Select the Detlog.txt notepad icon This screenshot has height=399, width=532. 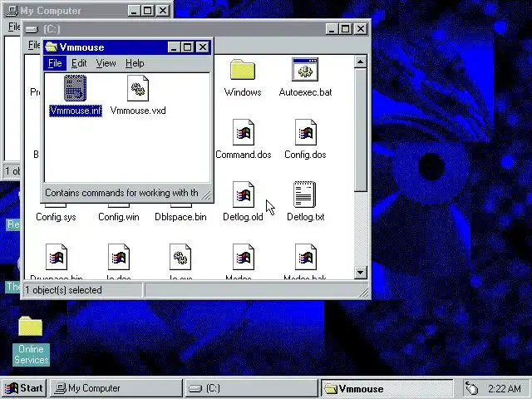304,195
